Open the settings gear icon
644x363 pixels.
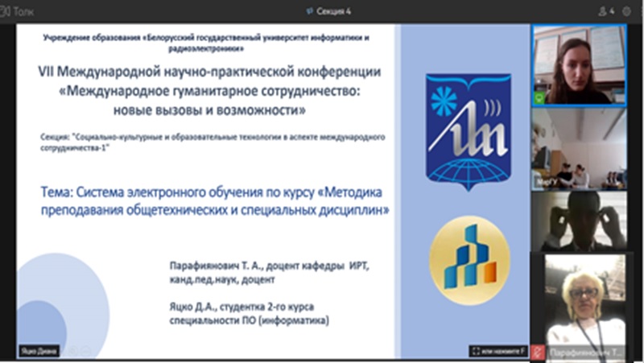click(x=627, y=11)
